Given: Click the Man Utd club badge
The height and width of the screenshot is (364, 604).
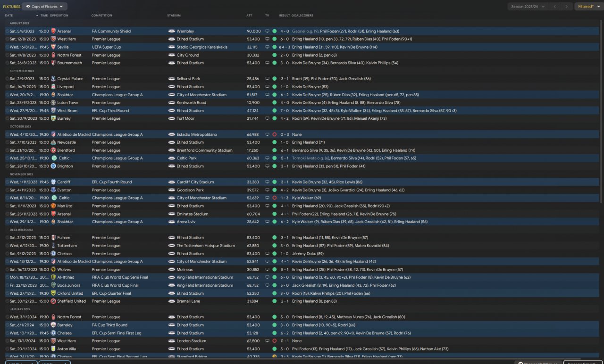Looking at the screenshot, I should pyautogui.click(x=54, y=206).
